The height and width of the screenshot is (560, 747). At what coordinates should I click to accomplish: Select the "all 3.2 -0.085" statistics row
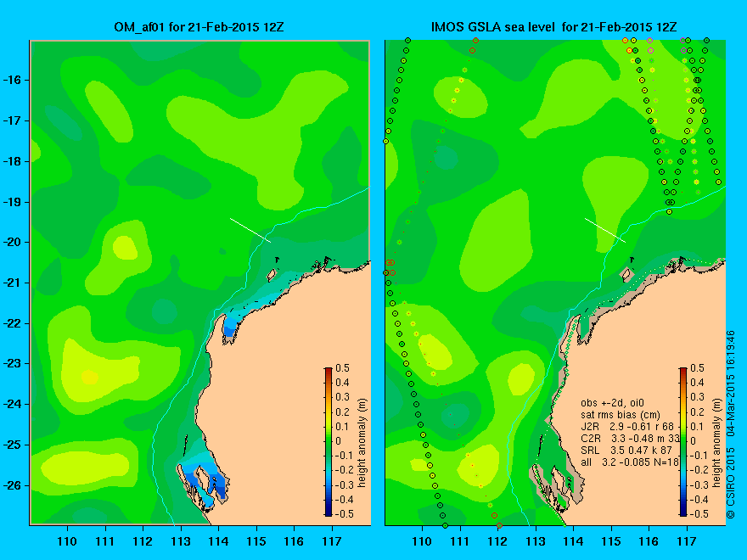629,462
